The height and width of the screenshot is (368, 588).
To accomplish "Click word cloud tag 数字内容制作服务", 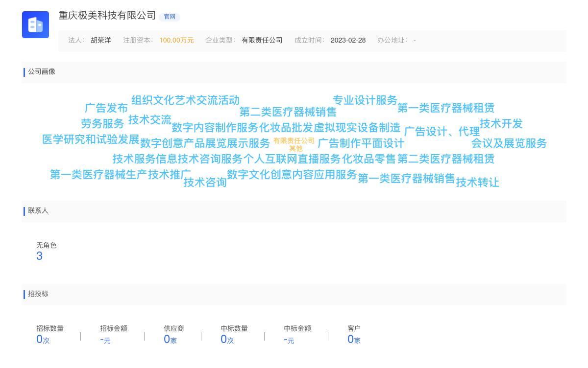I will [x=215, y=128].
